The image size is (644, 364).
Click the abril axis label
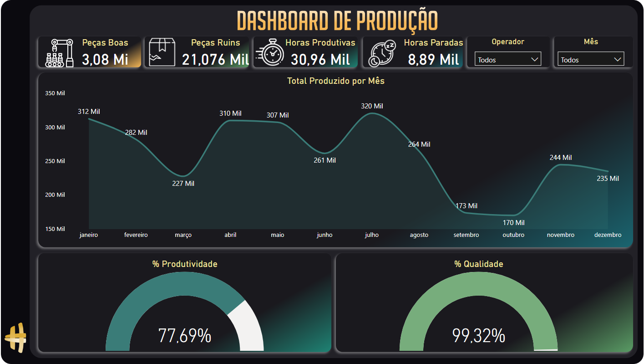click(x=230, y=235)
